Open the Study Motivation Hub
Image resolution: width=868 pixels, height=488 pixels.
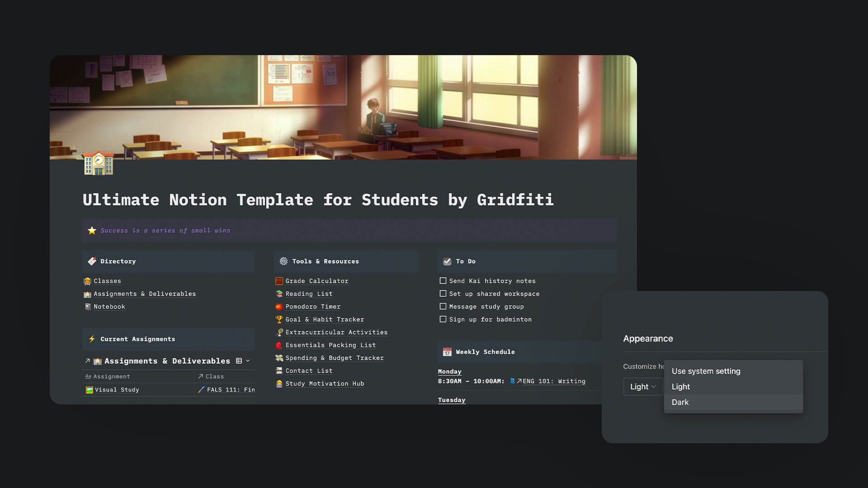pos(324,384)
